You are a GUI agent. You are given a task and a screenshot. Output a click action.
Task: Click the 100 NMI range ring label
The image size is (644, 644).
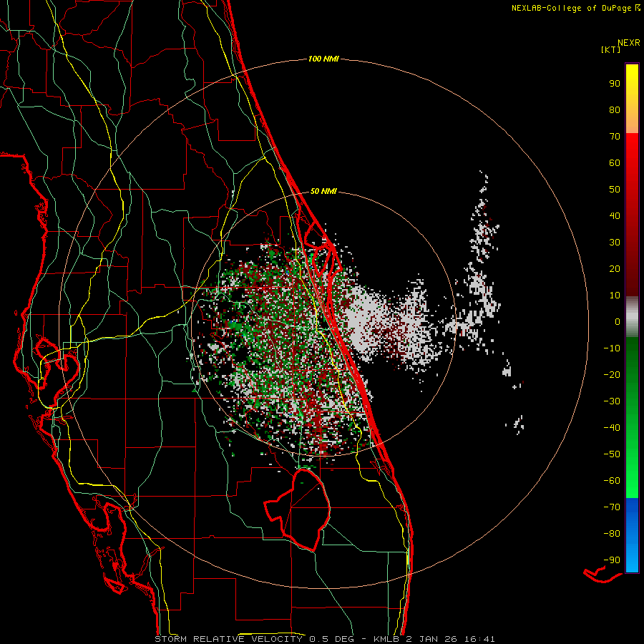point(323,59)
